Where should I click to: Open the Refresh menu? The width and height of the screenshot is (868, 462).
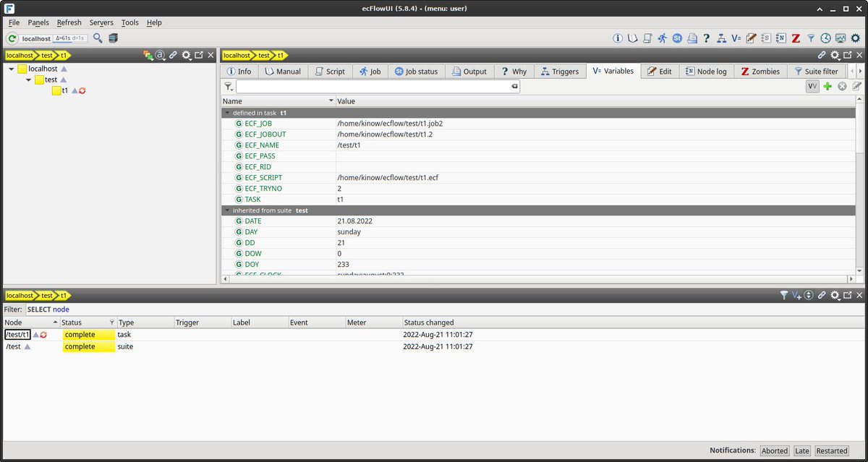click(69, 22)
